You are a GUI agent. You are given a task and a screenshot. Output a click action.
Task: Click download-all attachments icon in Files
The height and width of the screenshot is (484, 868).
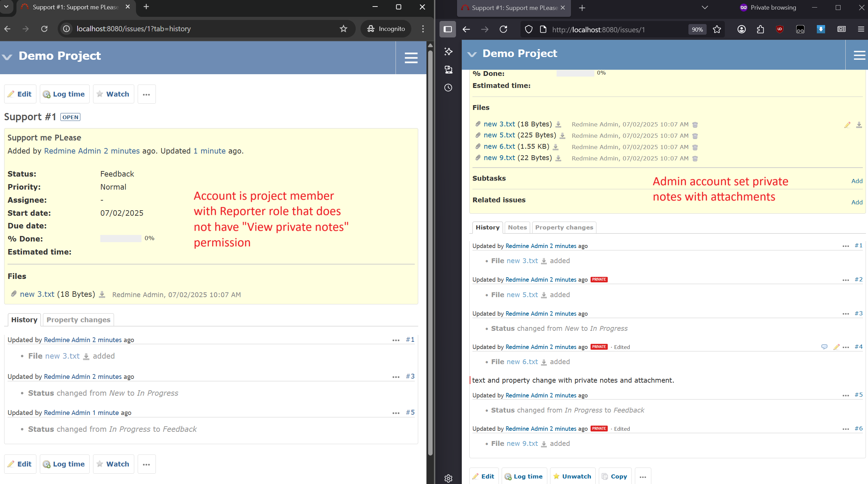tap(859, 125)
